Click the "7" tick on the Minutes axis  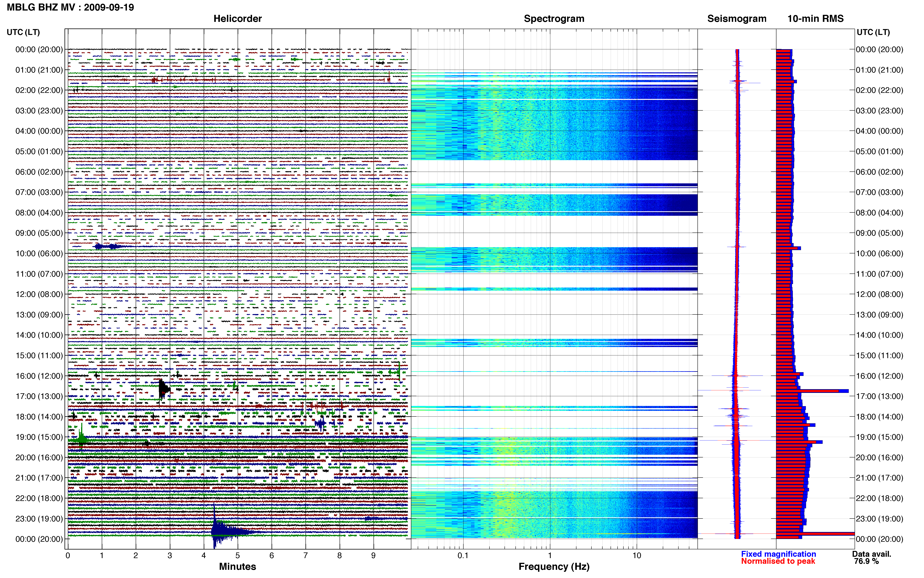306,555
